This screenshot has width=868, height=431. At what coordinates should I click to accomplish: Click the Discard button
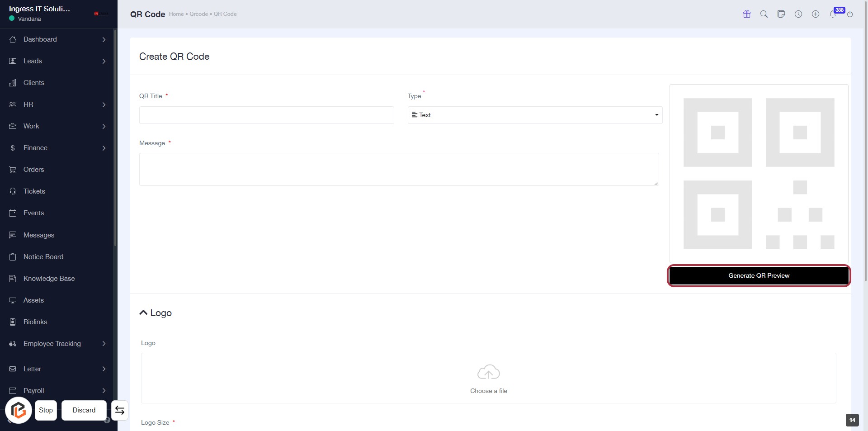pos(84,410)
